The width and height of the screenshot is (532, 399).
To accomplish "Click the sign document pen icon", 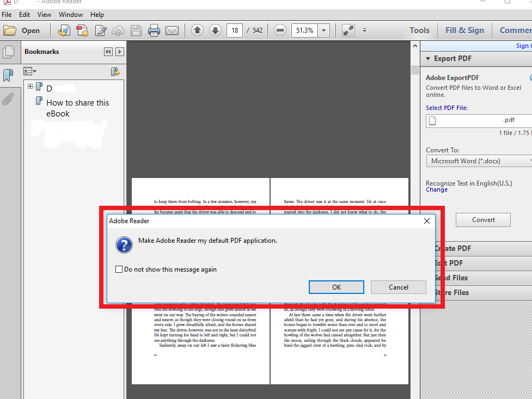I will click(x=101, y=30).
